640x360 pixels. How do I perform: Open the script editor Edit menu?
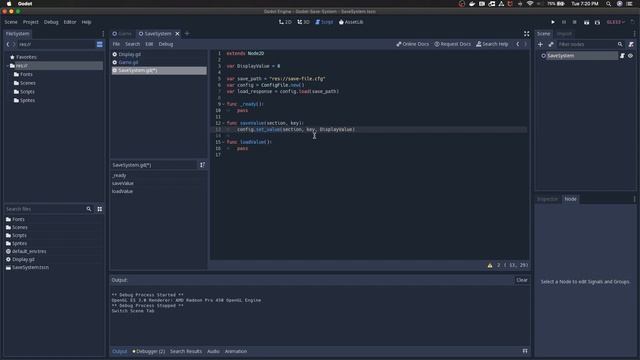tap(149, 44)
